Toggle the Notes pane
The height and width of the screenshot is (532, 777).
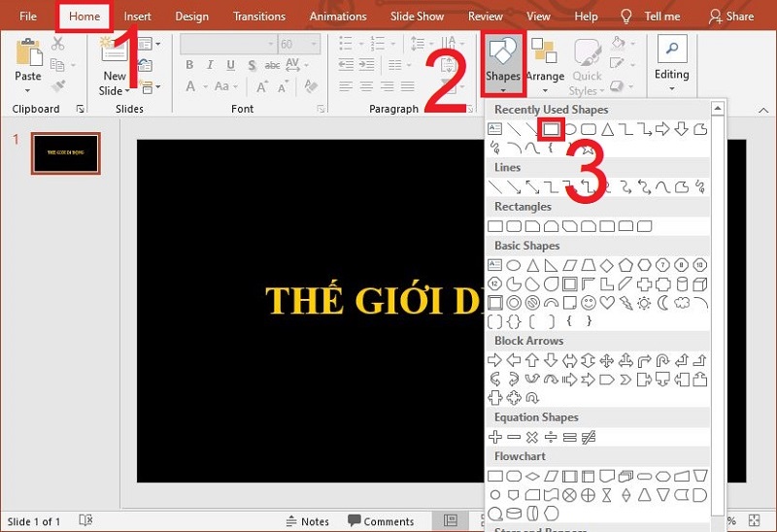pos(308,521)
